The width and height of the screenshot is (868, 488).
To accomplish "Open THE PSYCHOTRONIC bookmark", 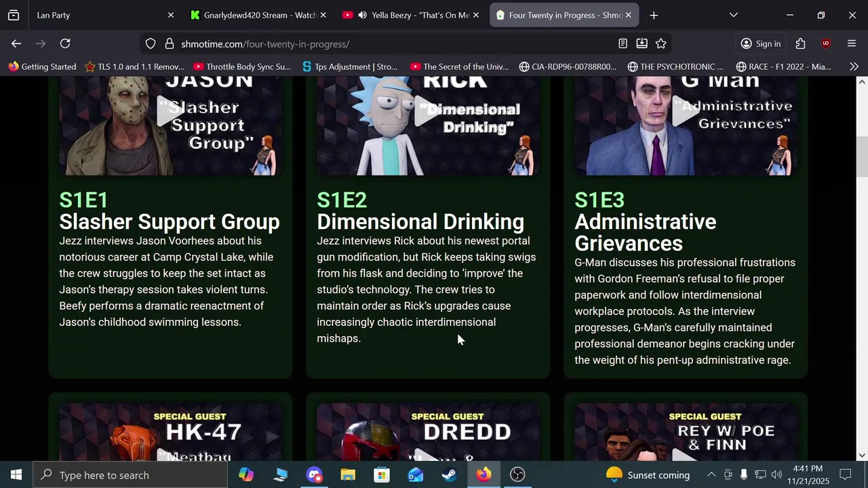I will coord(676,66).
